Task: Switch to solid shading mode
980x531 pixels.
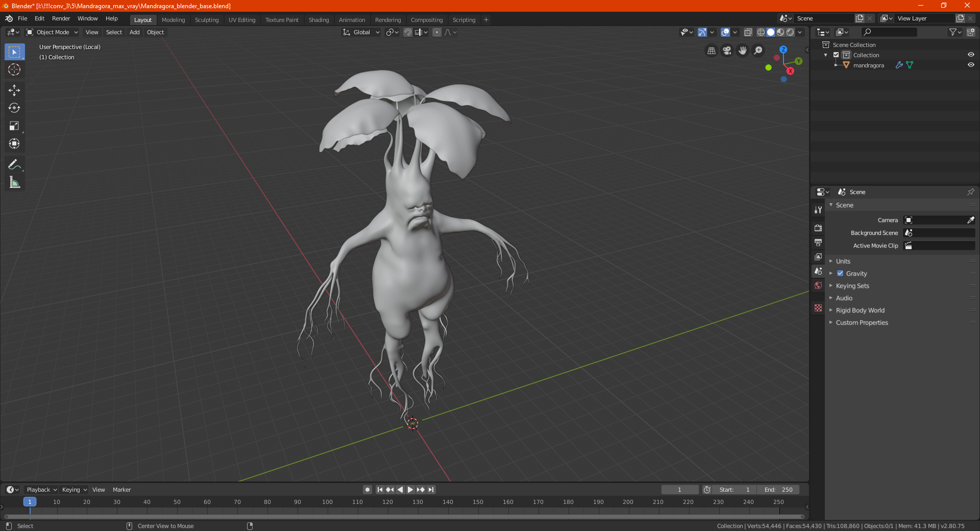Action: pyautogui.click(x=771, y=32)
